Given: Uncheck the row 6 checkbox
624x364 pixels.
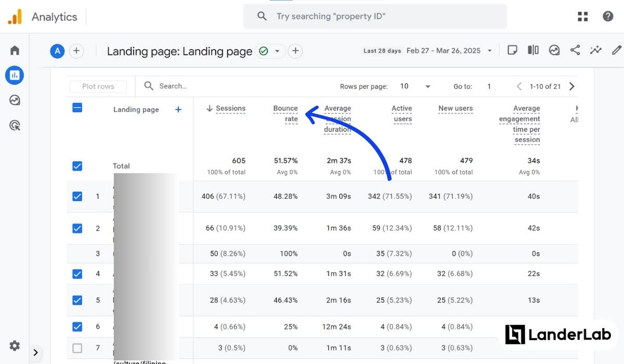Looking at the screenshot, I should pos(77,327).
